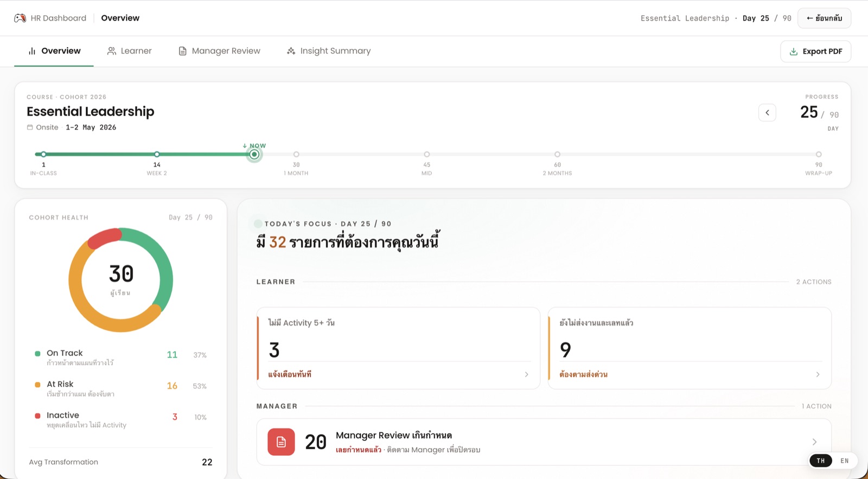The height and width of the screenshot is (479, 868).
Task: Select the day 60 2 Months timeline marker
Action: pos(557,155)
